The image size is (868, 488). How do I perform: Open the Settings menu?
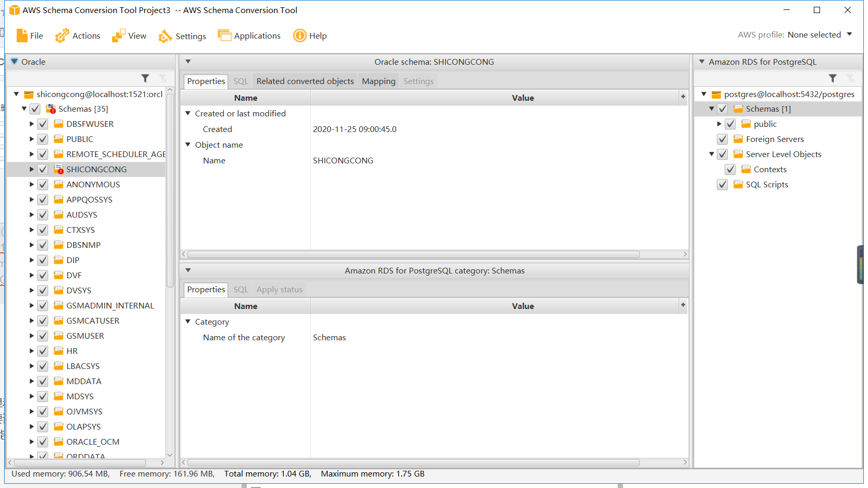click(x=182, y=35)
